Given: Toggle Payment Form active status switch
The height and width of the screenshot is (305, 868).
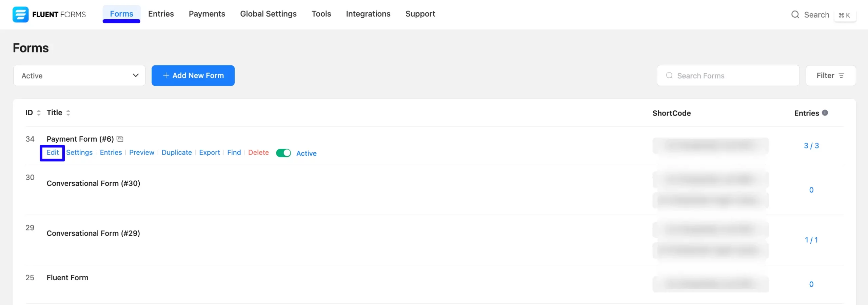Looking at the screenshot, I should (283, 153).
